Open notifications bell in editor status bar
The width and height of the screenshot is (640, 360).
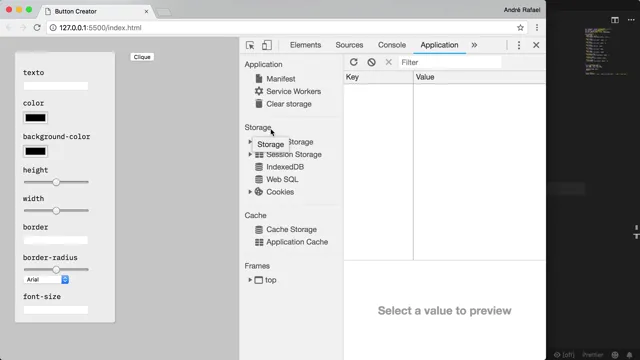629,355
